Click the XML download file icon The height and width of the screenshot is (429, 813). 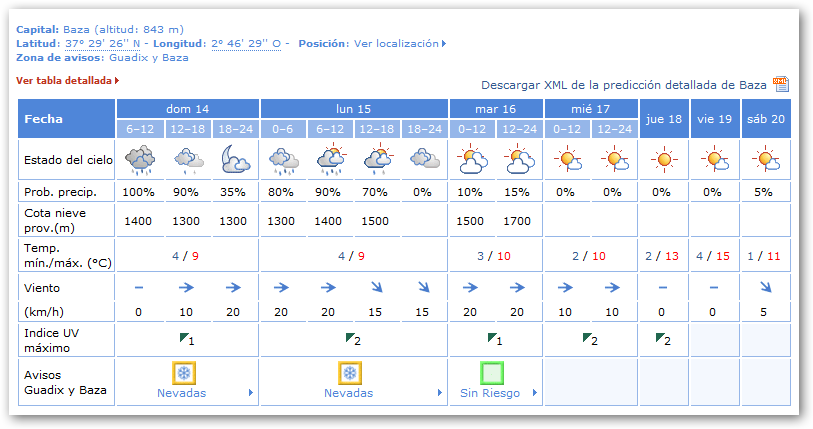click(x=781, y=84)
